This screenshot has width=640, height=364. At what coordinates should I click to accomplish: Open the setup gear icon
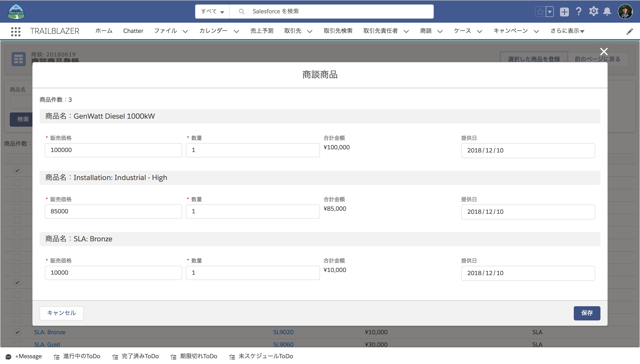click(594, 12)
